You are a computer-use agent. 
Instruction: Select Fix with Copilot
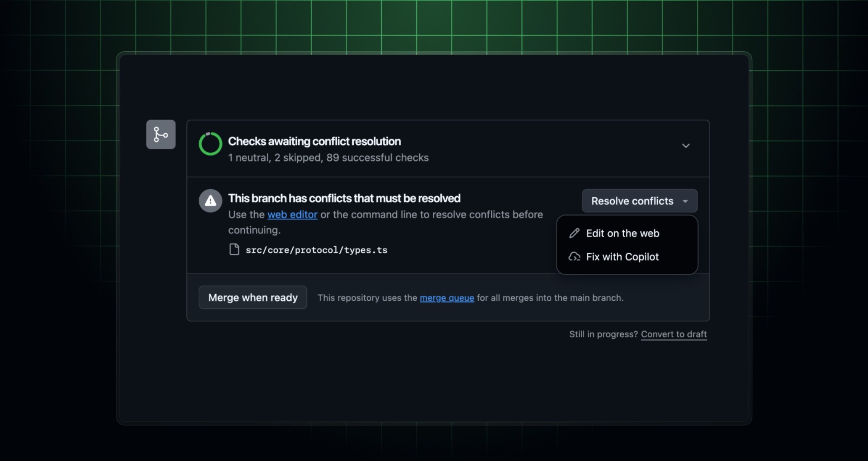622,257
